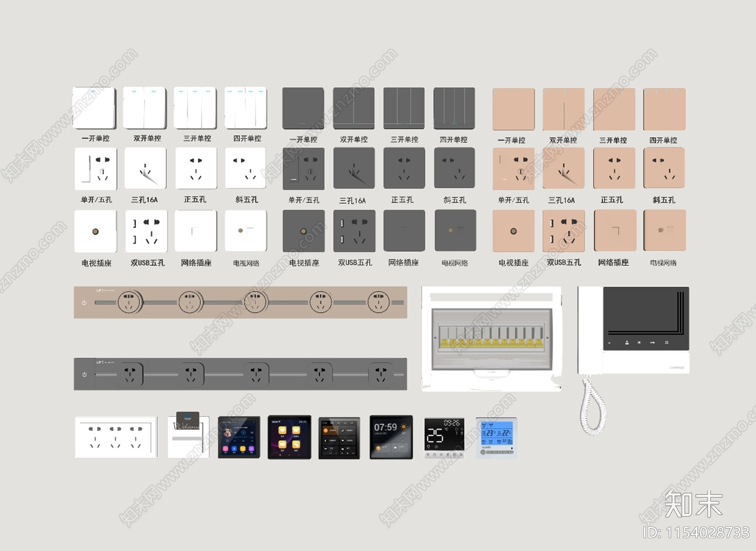756x551 pixels.
Task: Click the ID: 1154028733 text
Action: coord(696,533)
